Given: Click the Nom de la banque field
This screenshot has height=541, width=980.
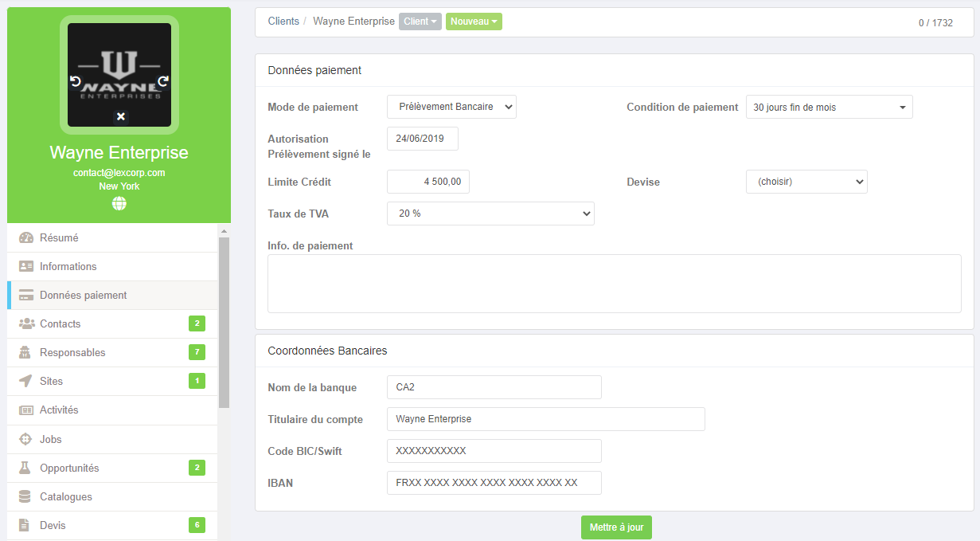Looking at the screenshot, I should point(494,387).
